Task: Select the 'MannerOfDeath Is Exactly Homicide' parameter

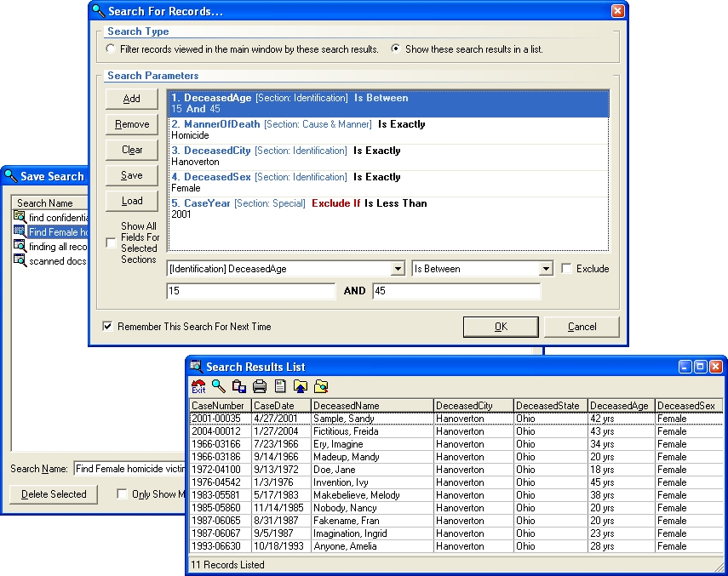Action: click(x=388, y=130)
